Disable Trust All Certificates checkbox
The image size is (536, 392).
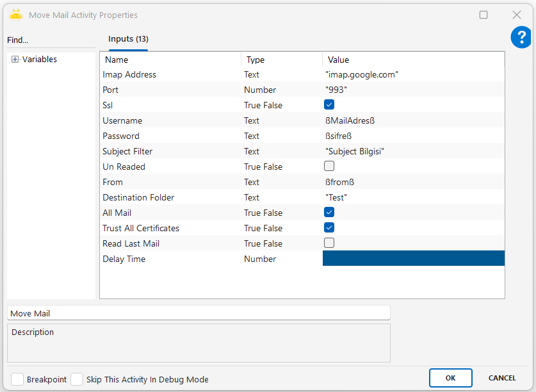pyautogui.click(x=329, y=227)
